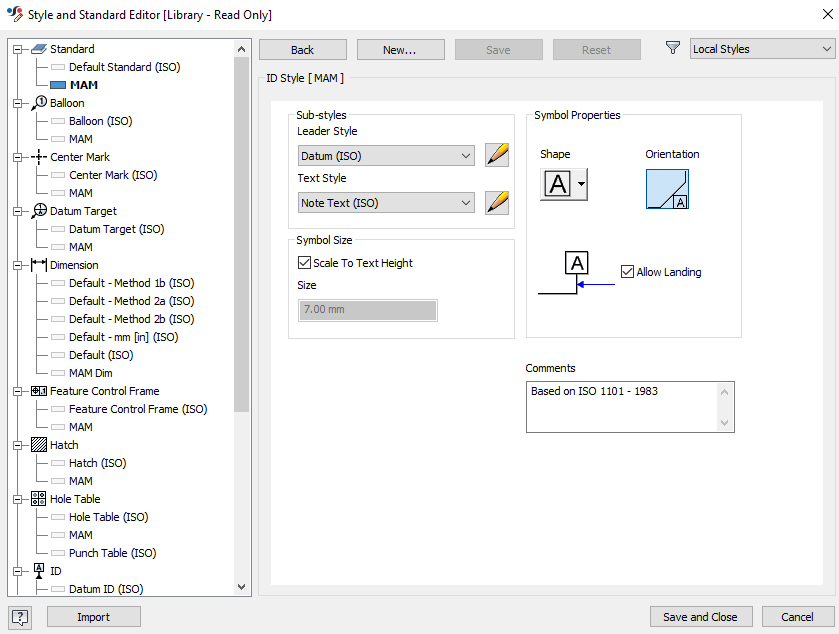Collapse the Dimension tree node
The width and height of the screenshot is (839, 634).
tap(18, 265)
